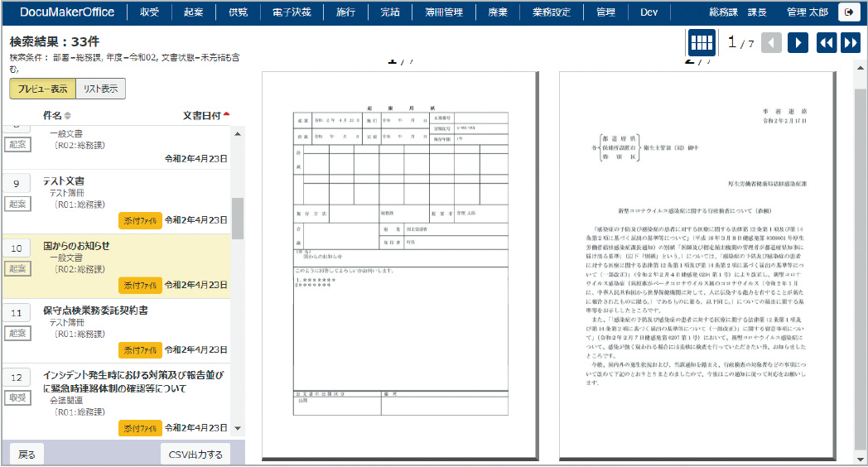Open the 完結 menu
The image size is (868, 467).
pyautogui.click(x=390, y=12)
